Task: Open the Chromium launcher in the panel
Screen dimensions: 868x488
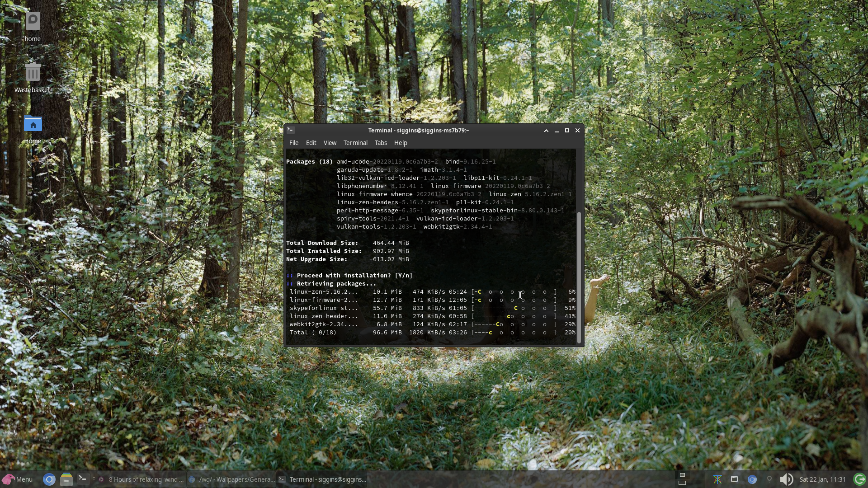Action: pyautogui.click(x=49, y=479)
